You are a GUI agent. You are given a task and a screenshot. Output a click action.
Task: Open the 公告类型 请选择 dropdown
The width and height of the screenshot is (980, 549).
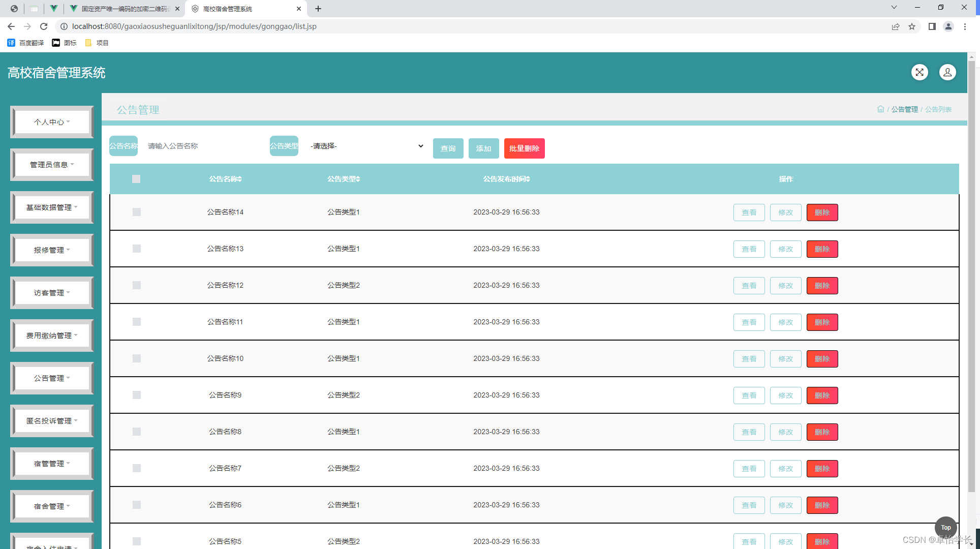tap(367, 146)
